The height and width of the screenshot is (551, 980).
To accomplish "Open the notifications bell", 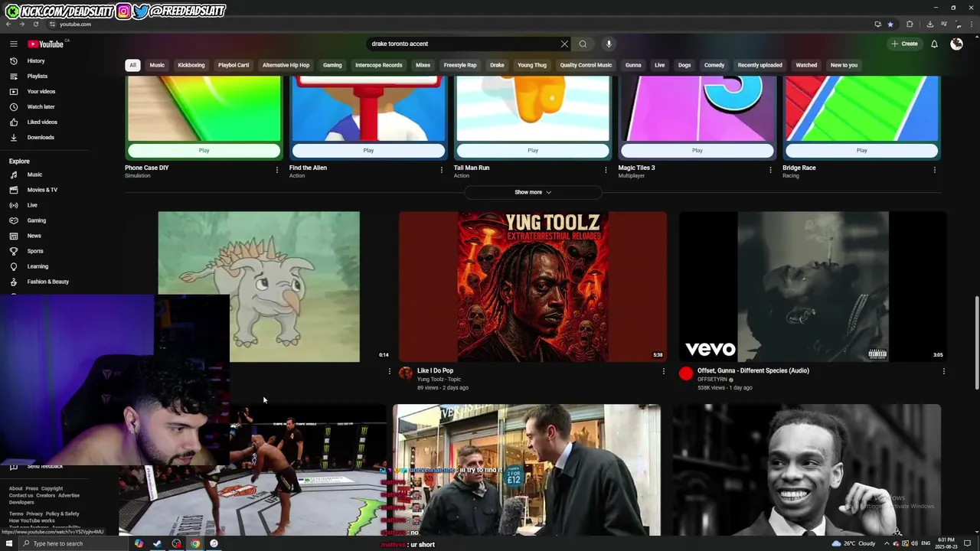I will (x=934, y=44).
